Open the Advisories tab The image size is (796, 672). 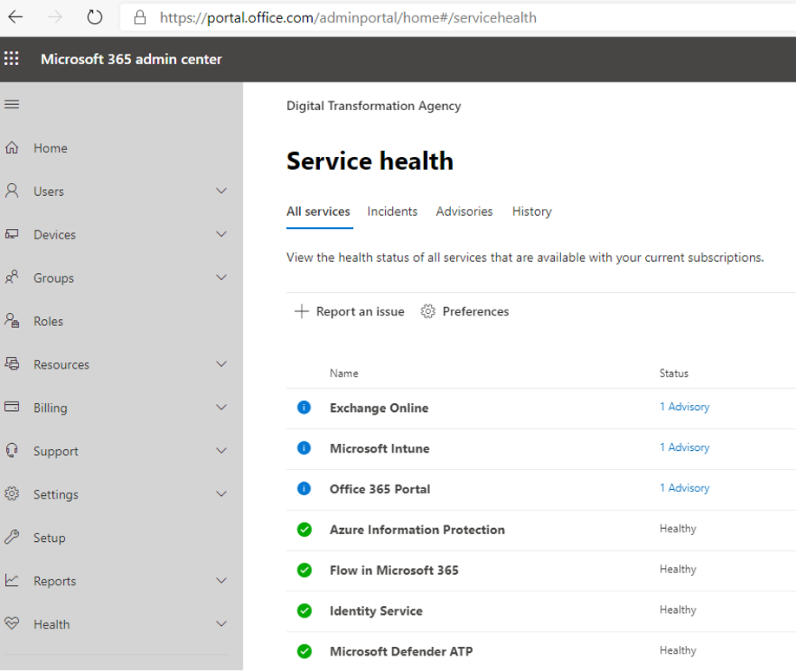point(464,211)
